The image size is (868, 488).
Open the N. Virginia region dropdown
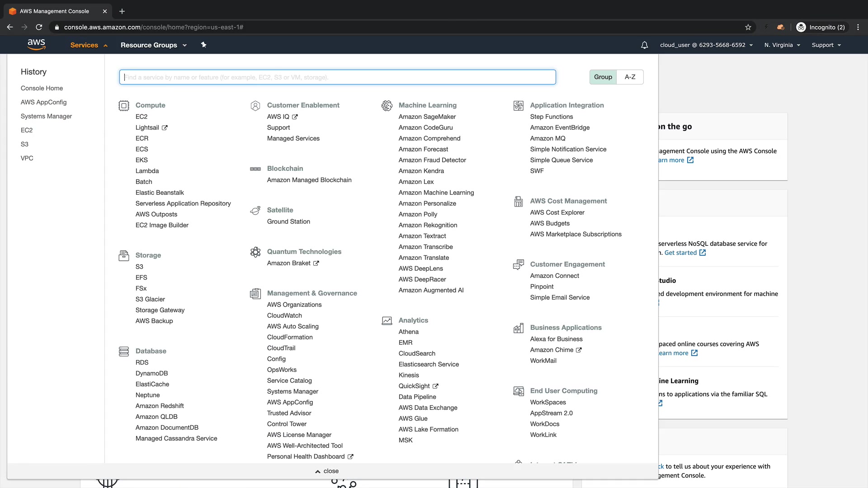782,45
